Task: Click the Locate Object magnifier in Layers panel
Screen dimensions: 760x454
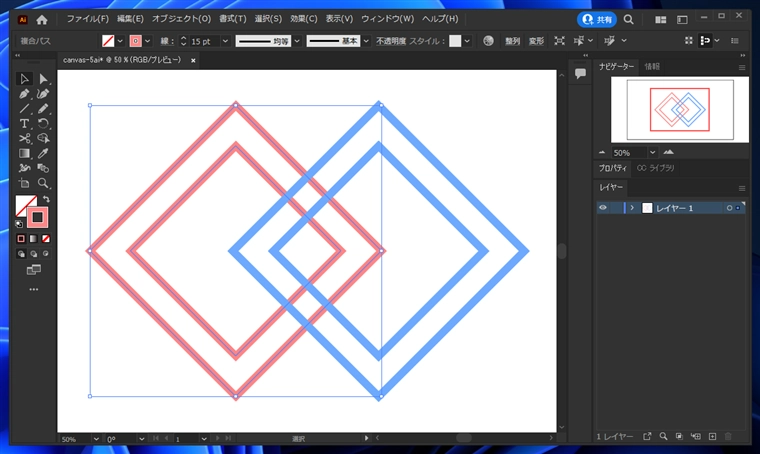Action: coord(663,437)
